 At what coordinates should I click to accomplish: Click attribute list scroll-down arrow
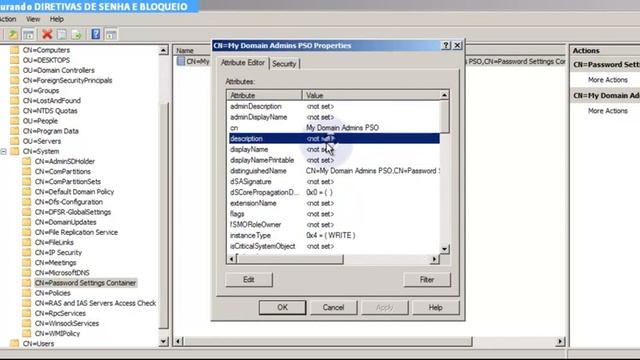[444, 249]
